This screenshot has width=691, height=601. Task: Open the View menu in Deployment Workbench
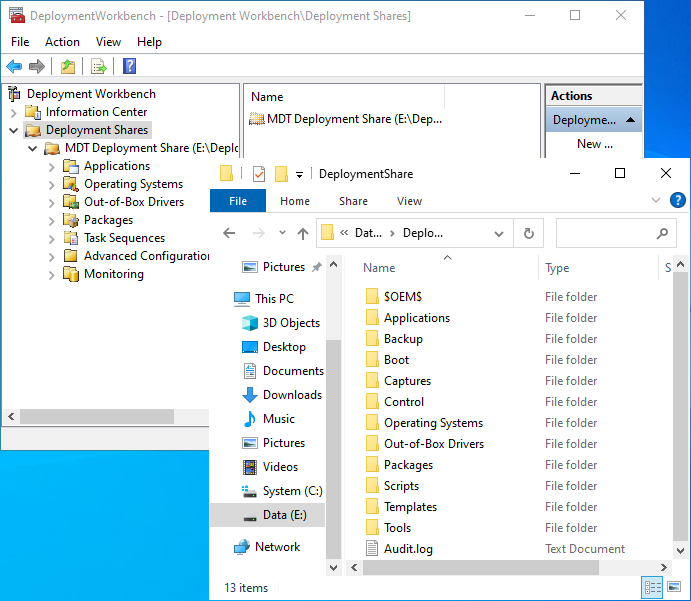tap(108, 42)
